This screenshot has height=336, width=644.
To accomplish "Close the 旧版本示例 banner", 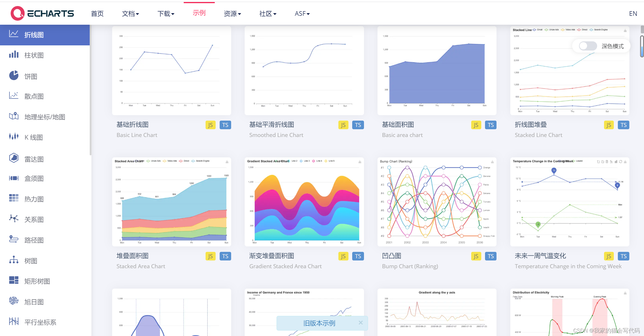I will point(361,323).
